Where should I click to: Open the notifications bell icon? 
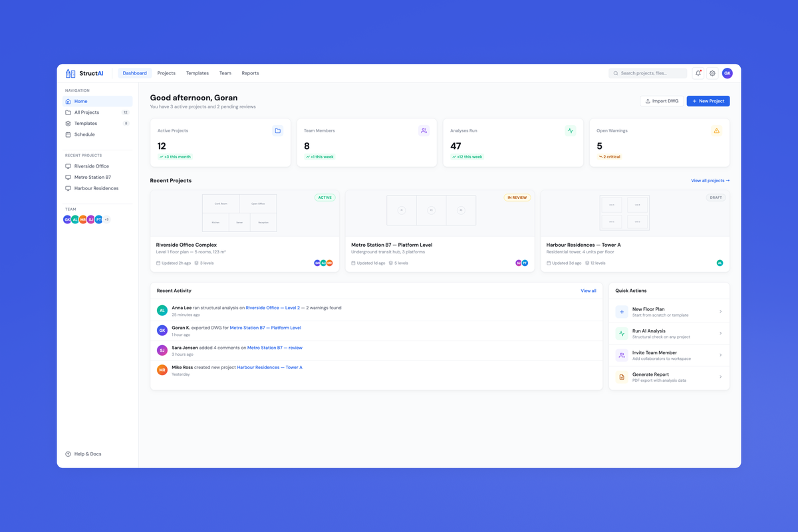click(x=698, y=73)
